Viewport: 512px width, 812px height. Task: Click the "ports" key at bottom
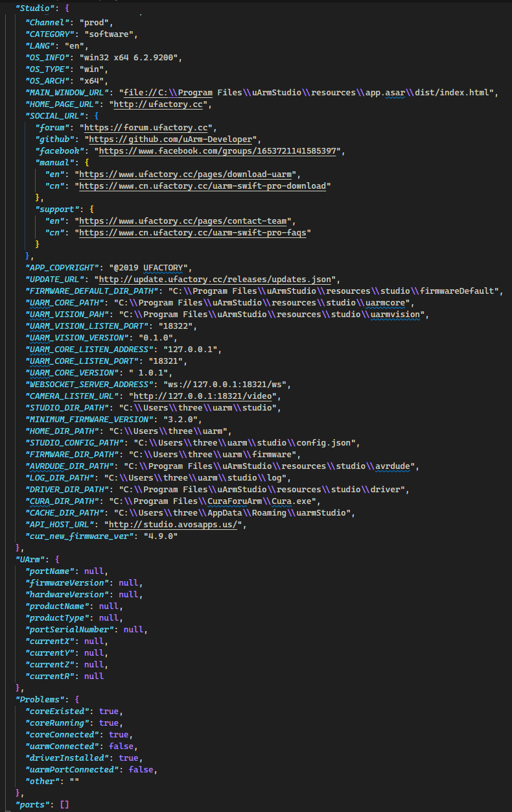coord(33,804)
